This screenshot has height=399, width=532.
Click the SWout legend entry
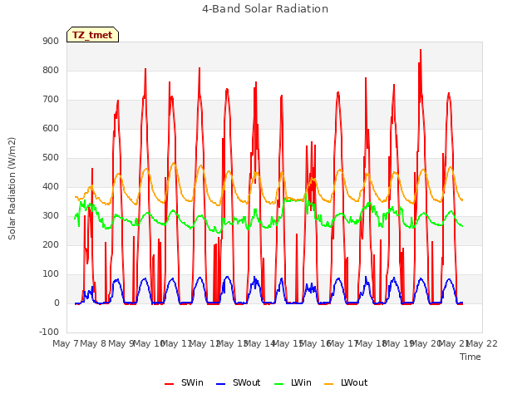[x=239, y=382]
